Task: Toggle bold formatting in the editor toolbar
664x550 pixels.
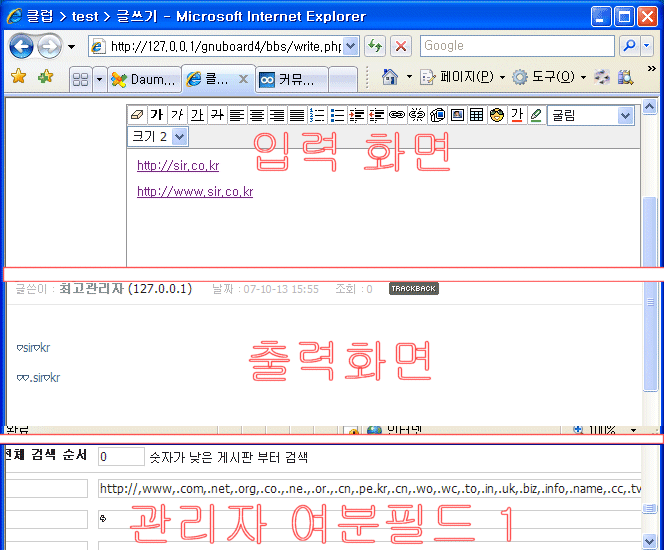Action: pos(157,115)
